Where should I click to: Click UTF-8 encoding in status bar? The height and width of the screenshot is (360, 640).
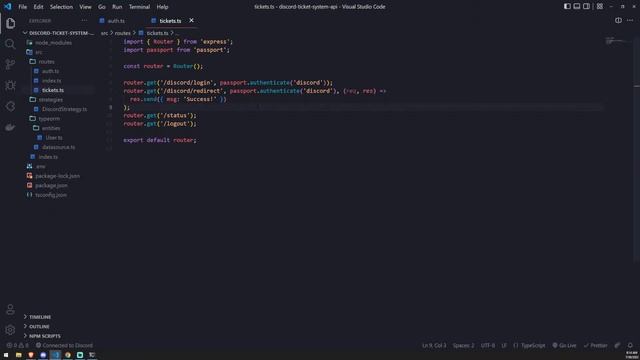coord(488,345)
